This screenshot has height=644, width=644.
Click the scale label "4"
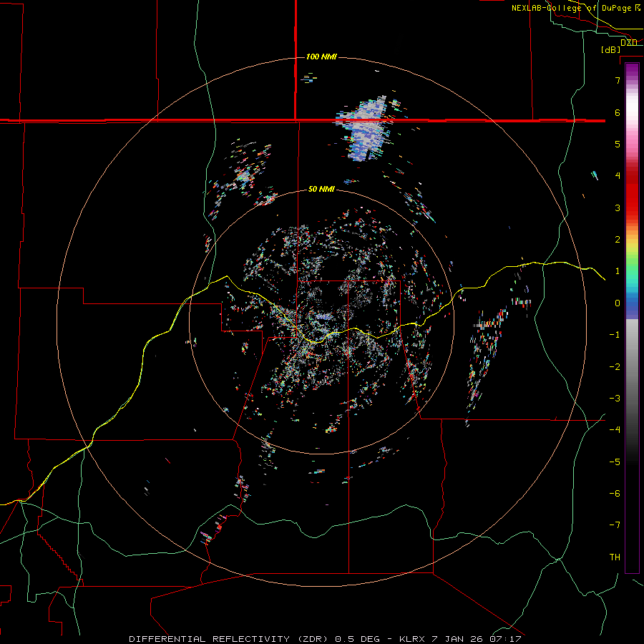click(x=618, y=176)
